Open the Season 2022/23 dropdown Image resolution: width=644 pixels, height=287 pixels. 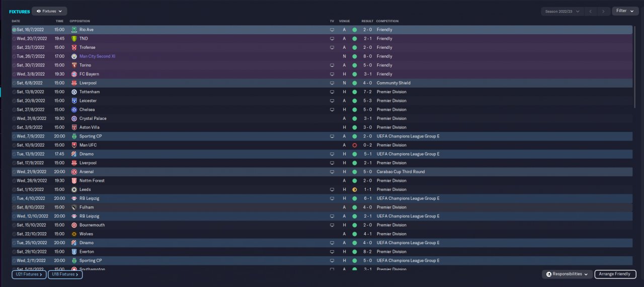point(562,11)
